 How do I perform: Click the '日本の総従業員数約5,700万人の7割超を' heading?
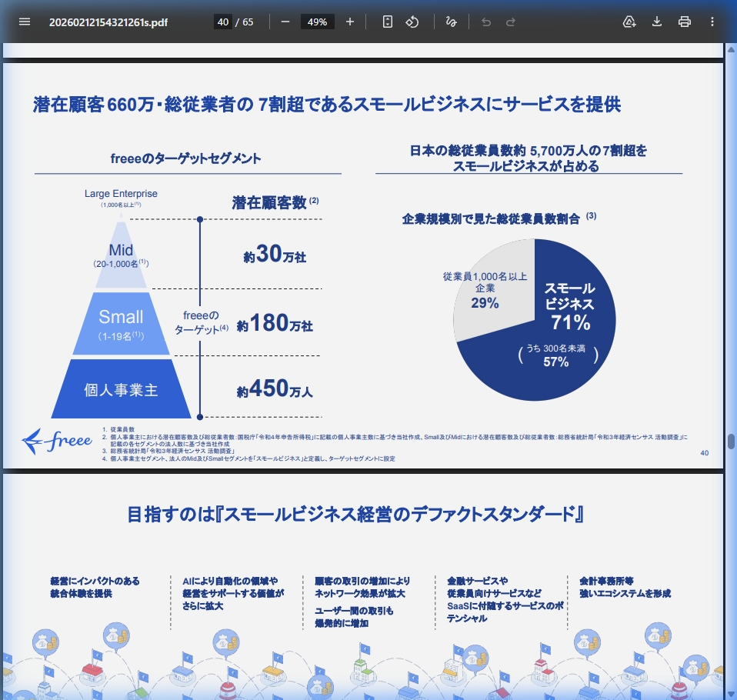(x=529, y=151)
